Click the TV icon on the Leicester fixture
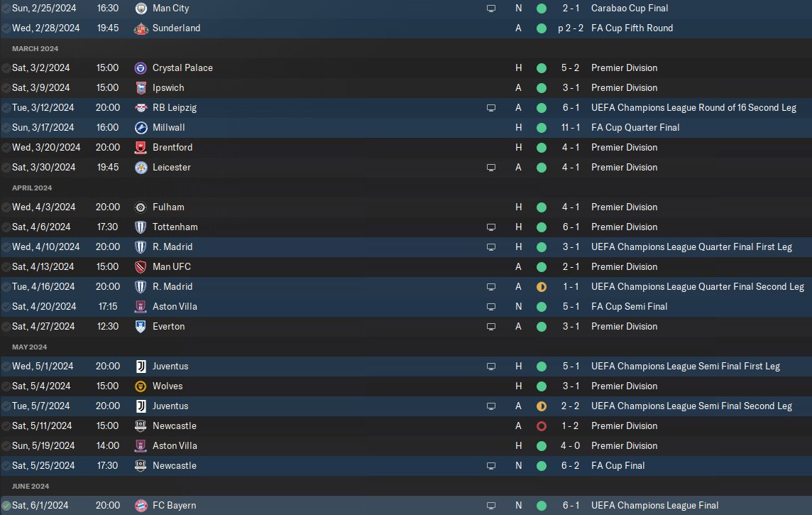This screenshot has width=812, height=515. pyautogui.click(x=491, y=168)
